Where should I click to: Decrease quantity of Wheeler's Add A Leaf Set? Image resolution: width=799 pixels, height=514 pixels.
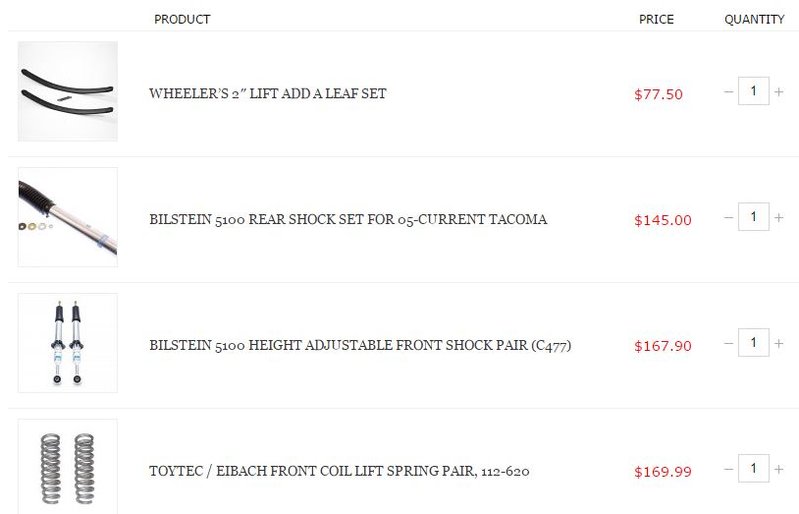(x=729, y=92)
